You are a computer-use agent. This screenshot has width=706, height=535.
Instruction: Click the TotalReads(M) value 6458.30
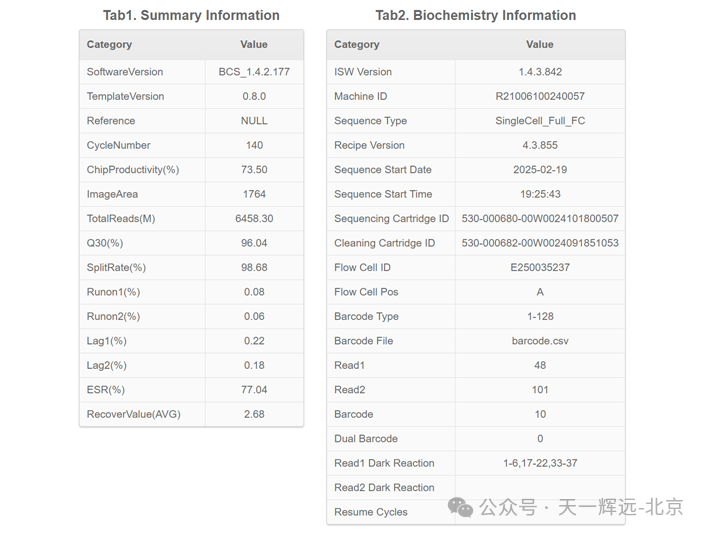[254, 219]
